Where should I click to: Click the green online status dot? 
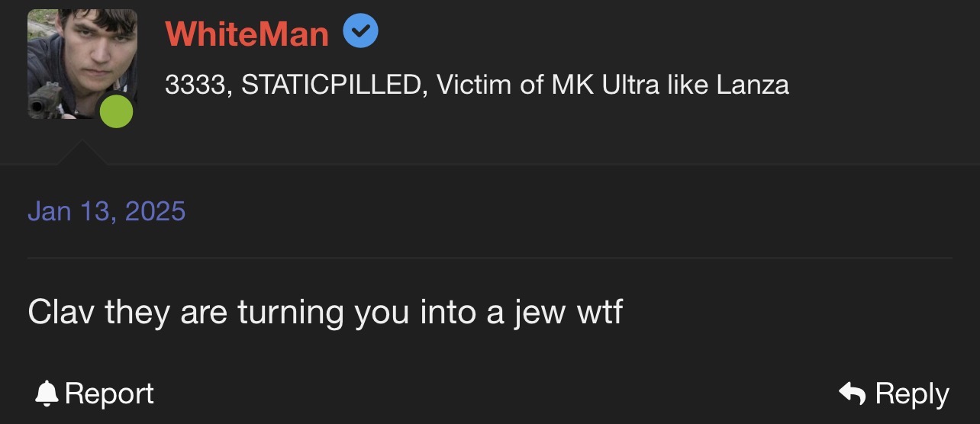click(116, 111)
